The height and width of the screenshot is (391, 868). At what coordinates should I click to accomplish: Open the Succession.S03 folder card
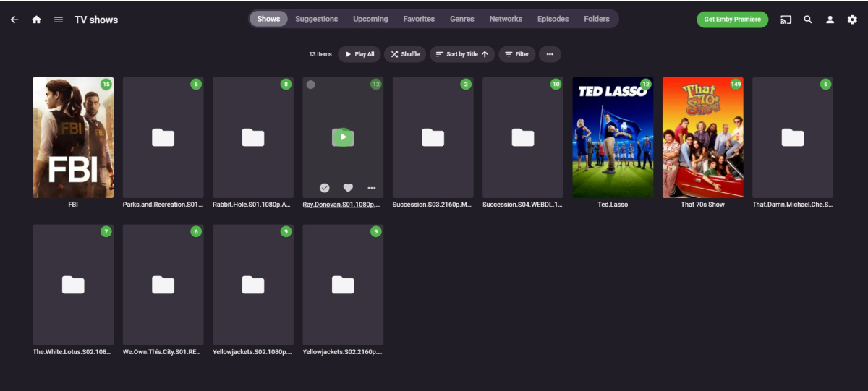(x=433, y=137)
